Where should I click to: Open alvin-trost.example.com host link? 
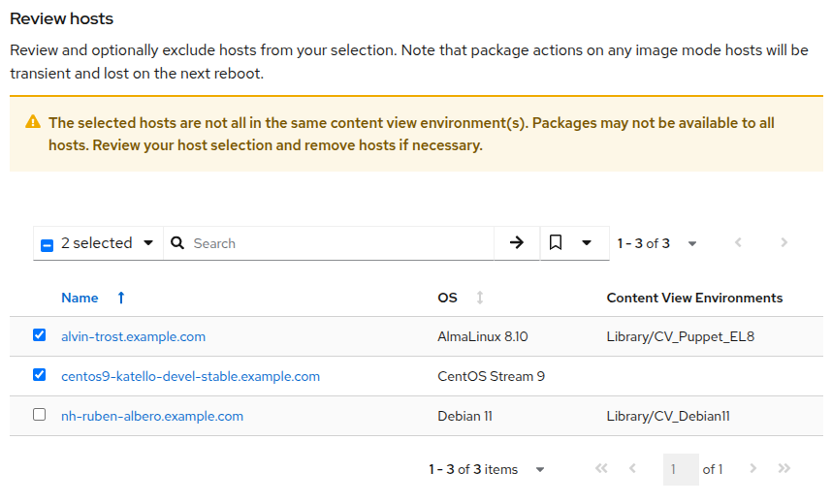pyautogui.click(x=133, y=336)
